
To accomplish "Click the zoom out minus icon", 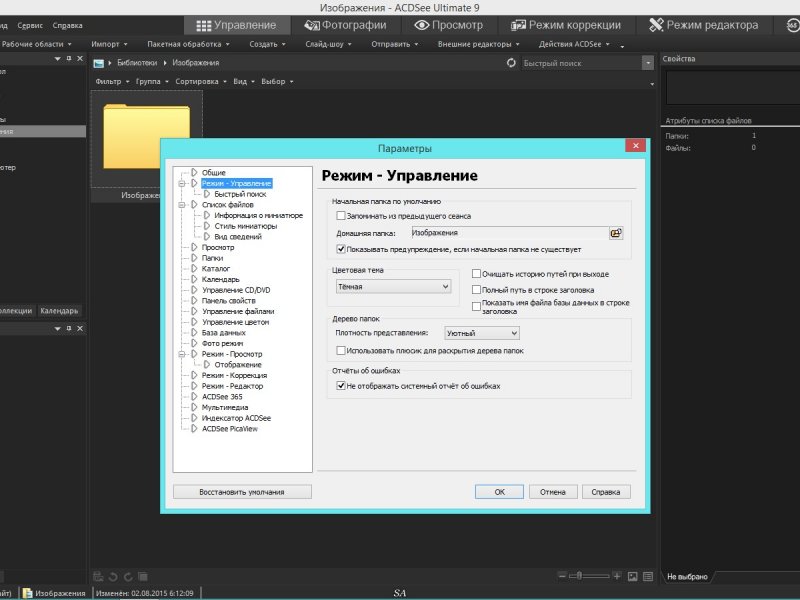I will tap(562, 576).
